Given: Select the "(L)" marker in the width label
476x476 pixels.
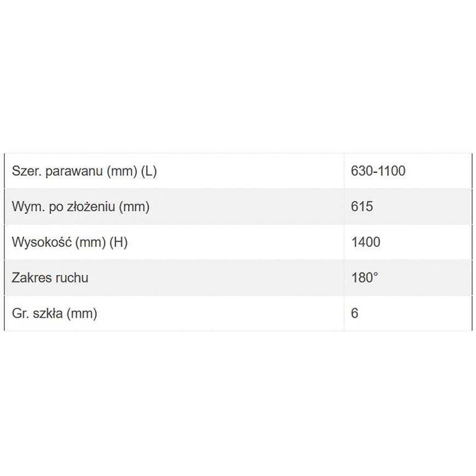Looking at the screenshot, I should pyautogui.click(x=149, y=171).
